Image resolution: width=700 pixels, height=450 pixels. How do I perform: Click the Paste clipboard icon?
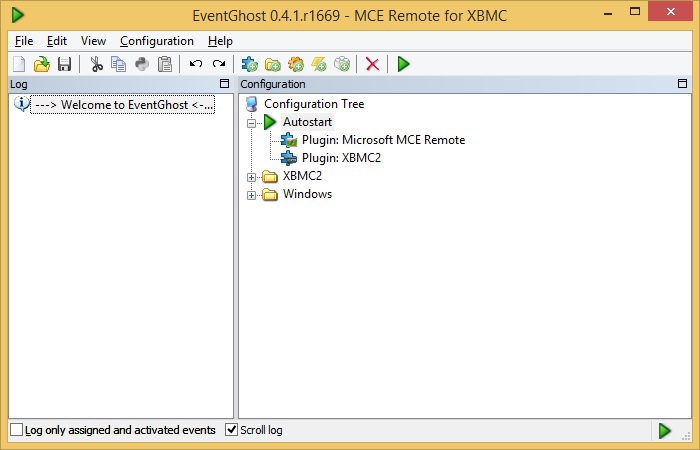coord(165,64)
